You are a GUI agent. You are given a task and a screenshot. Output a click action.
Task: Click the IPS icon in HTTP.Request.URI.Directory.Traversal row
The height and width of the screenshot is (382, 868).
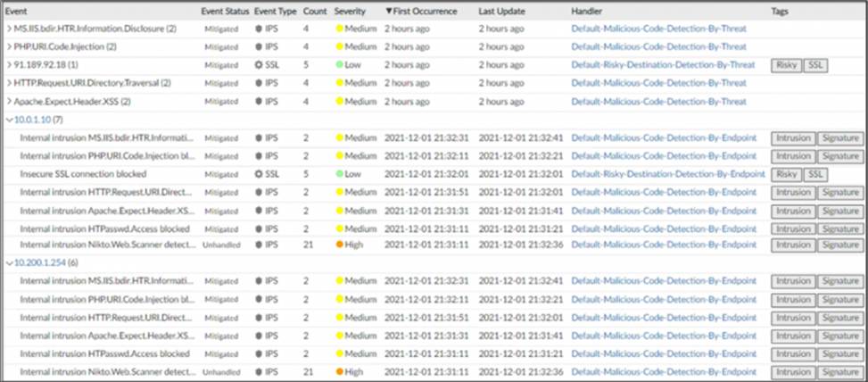[259, 83]
